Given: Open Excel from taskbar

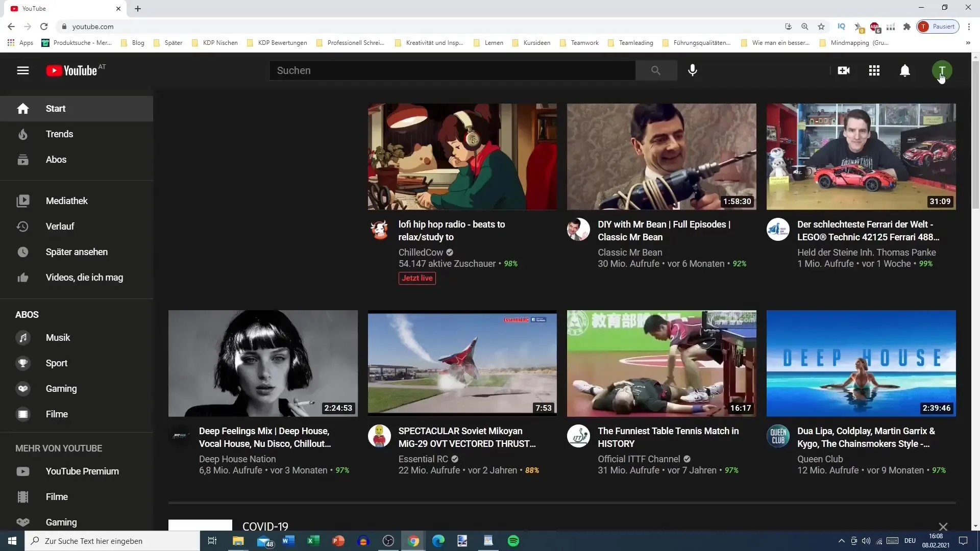Looking at the screenshot, I should tap(313, 541).
